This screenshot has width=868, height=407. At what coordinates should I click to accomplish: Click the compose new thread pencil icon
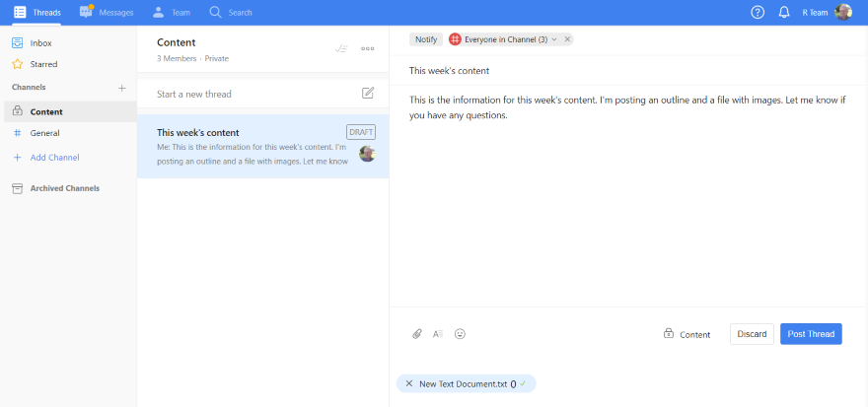pyautogui.click(x=368, y=93)
